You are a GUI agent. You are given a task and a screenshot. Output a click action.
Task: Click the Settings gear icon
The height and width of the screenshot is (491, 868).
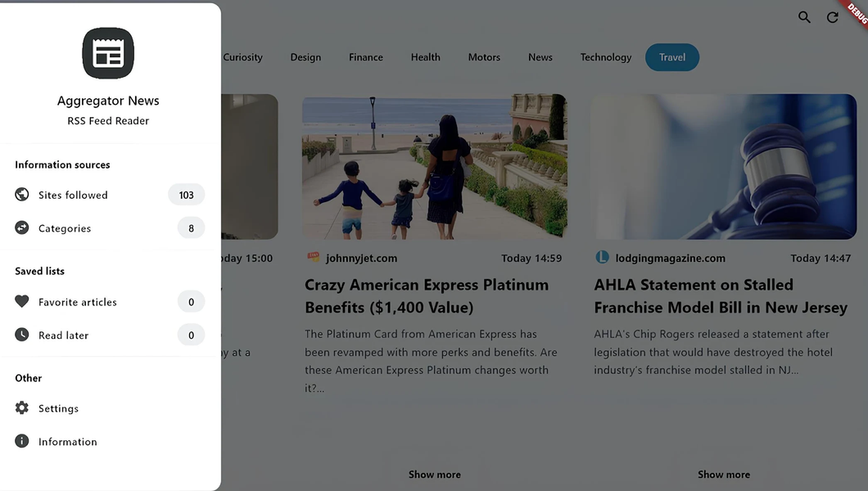coord(21,408)
